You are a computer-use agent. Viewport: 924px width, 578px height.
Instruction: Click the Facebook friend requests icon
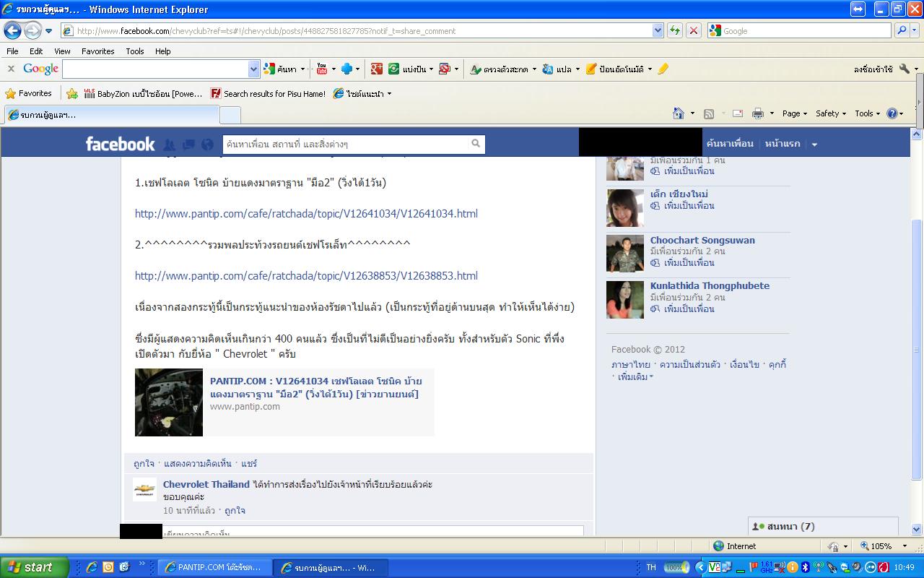[170, 144]
